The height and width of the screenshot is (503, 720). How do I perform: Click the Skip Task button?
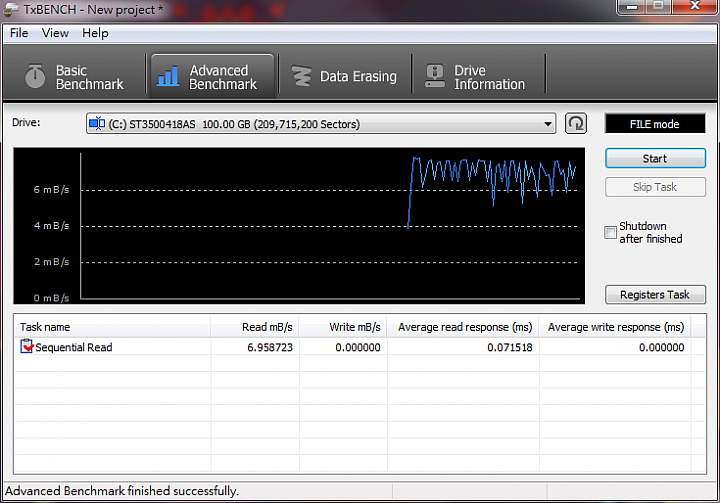tap(655, 187)
